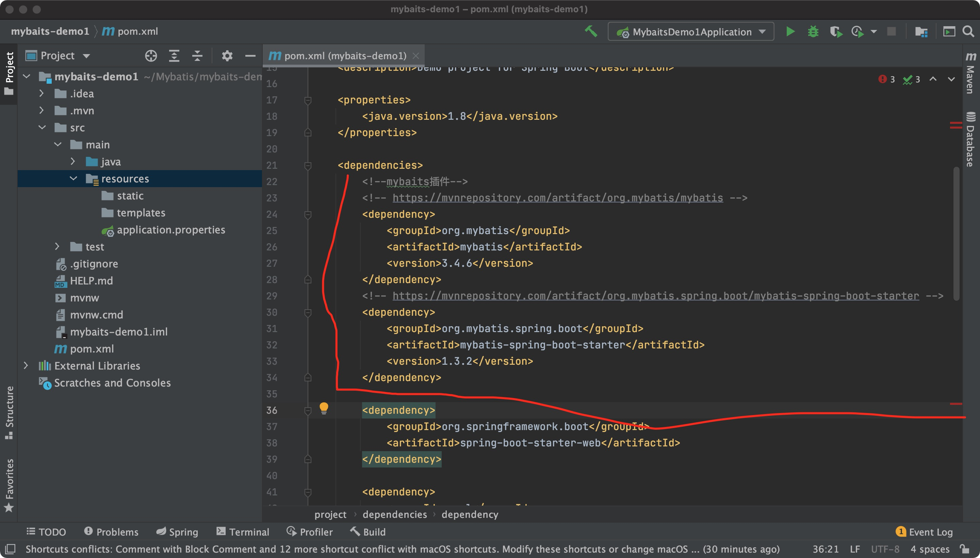Open the Spring tool window tab
This screenshot has width=980, height=558.
(x=177, y=531)
